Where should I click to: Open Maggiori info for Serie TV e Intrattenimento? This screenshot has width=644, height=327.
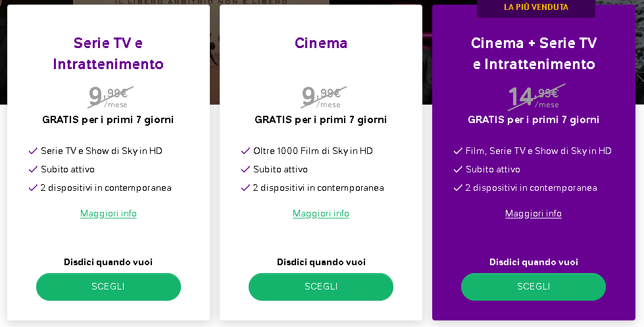pos(109,214)
